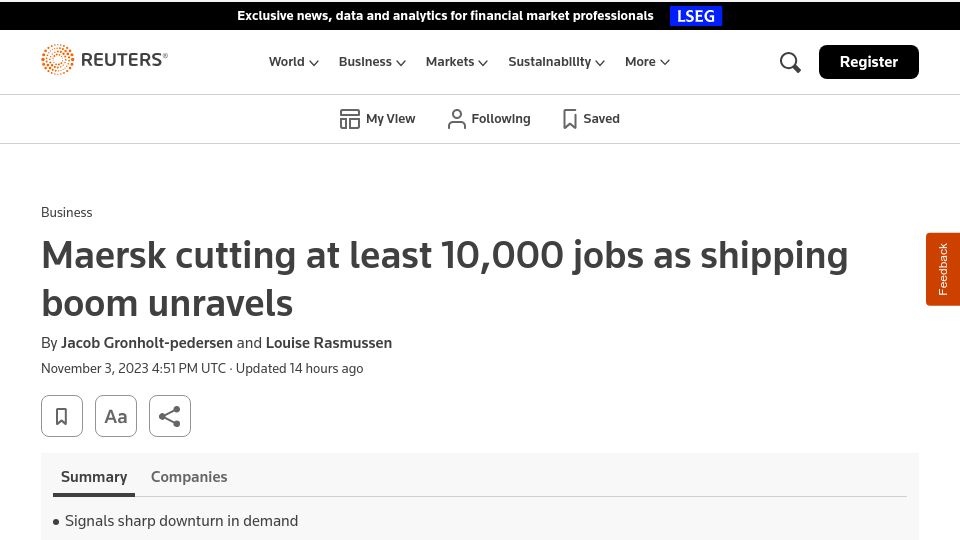960x540 pixels.
Task: Switch to the Companies tab
Action: click(x=189, y=477)
